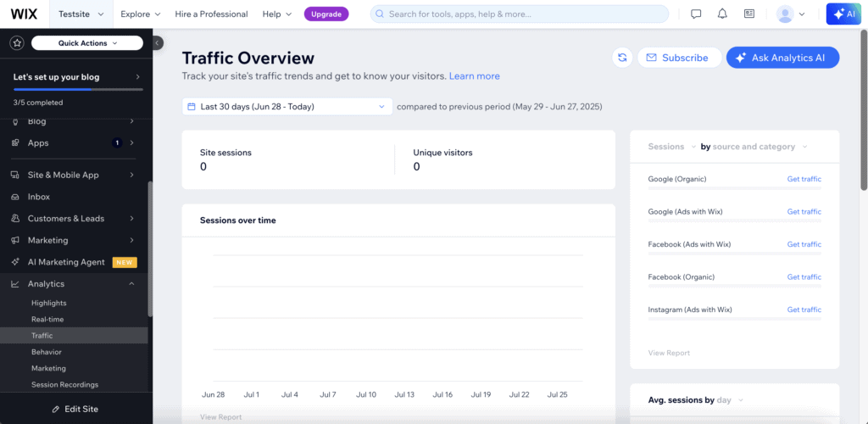The width and height of the screenshot is (868, 424).
Task: Click the blog setup progress bar
Action: [78, 89]
